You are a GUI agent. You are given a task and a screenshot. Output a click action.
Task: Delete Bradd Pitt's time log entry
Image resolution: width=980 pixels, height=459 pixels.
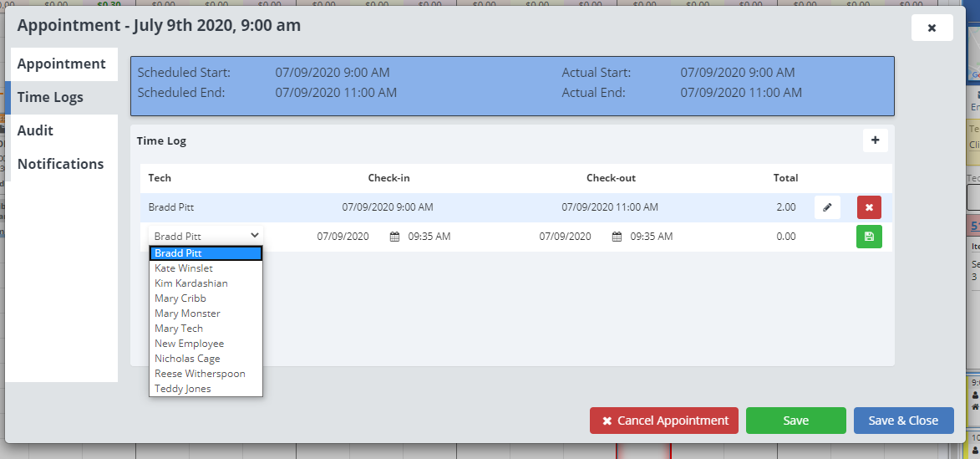tap(869, 207)
